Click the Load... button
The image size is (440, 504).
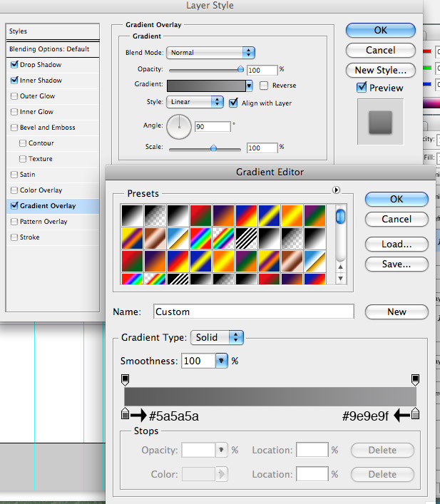point(396,245)
